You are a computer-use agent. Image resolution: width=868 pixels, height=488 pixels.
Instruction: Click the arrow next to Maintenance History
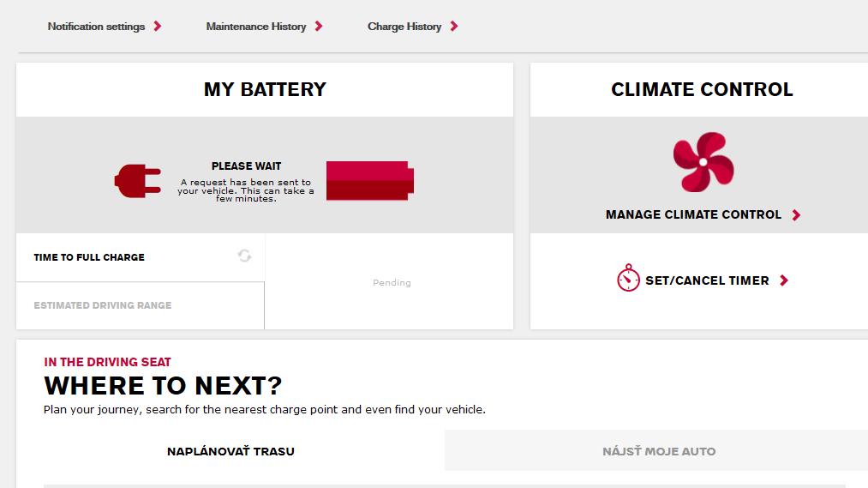pyautogui.click(x=319, y=26)
